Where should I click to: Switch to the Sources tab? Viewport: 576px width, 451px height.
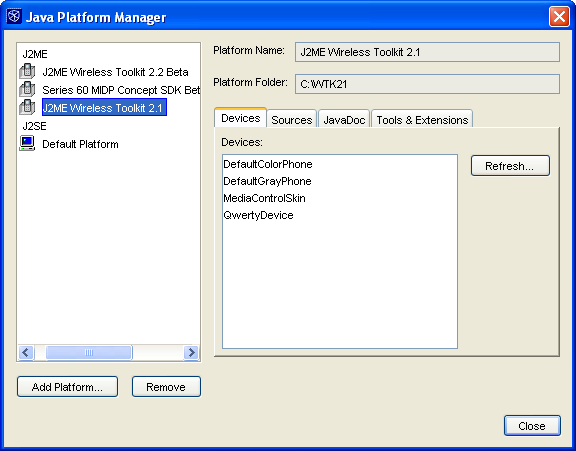292,119
